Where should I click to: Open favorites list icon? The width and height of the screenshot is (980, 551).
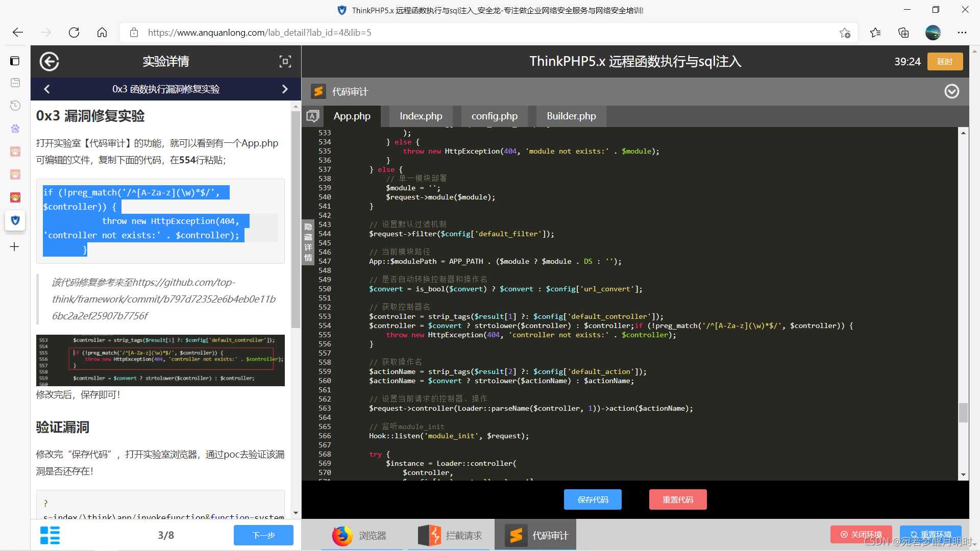875,33
